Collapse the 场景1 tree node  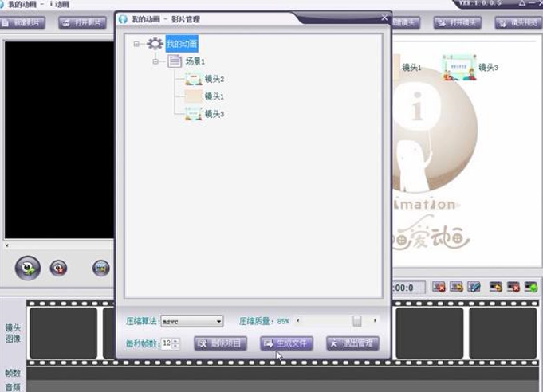[x=155, y=61]
